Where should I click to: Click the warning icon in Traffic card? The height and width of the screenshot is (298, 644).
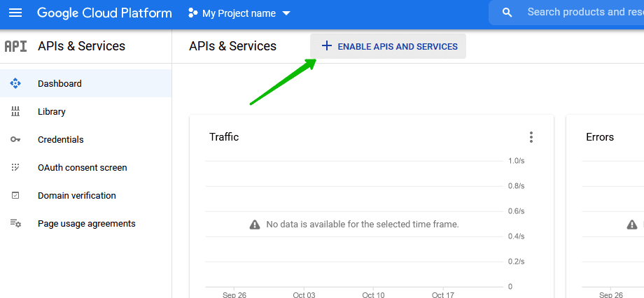point(255,225)
